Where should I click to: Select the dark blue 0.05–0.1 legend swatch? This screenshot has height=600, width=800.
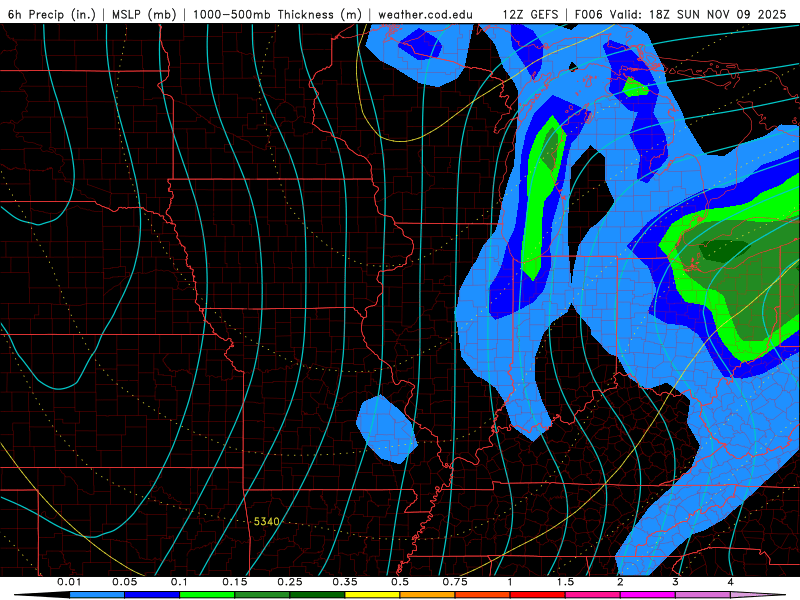[x=152, y=595]
